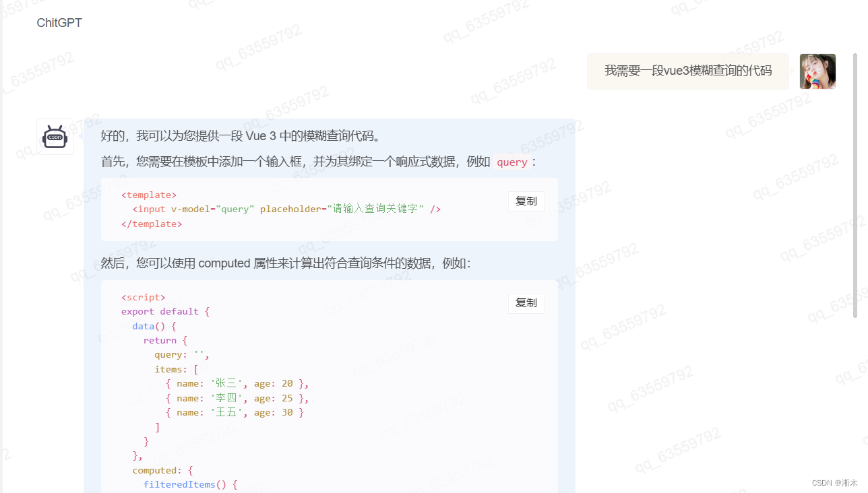The width and height of the screenshot is (868, 493).
Task: Click the user profile avatar photo
Action: point(817,71)
